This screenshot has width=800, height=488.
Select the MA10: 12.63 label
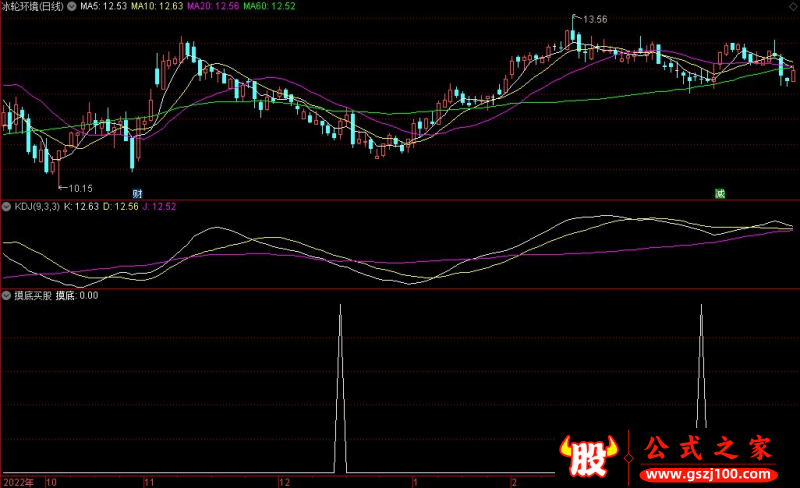tap(157, 6)
